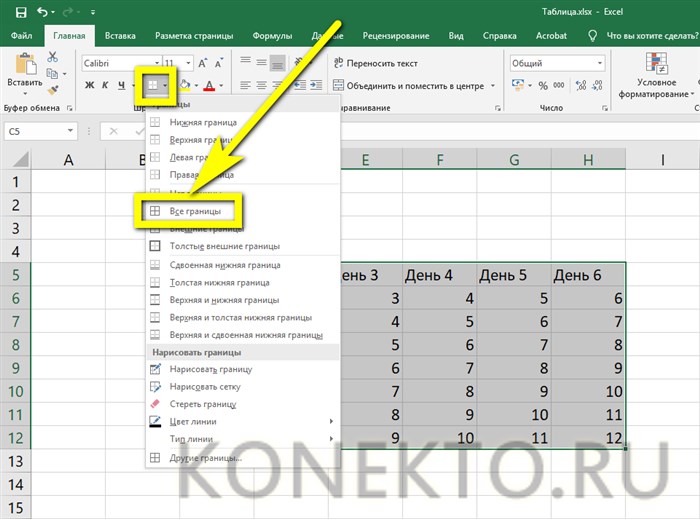Increase decimal places
The height and width of the screenshot is (519, 700).
tap(581, 85)
